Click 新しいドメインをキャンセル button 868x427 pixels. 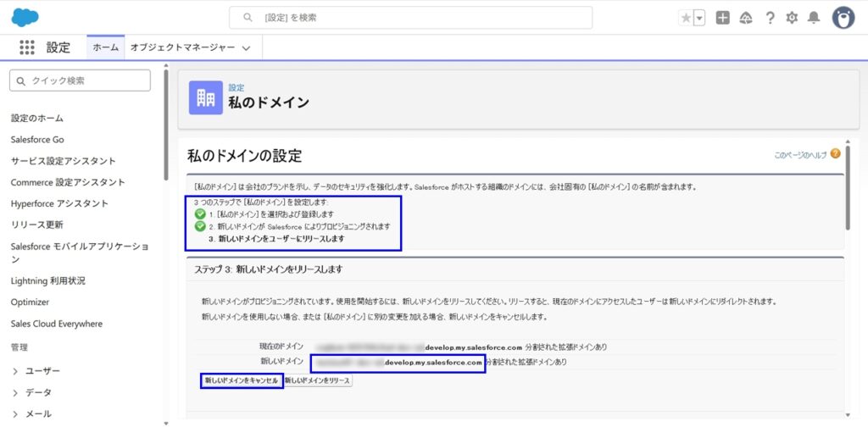[x=241, y=381]
